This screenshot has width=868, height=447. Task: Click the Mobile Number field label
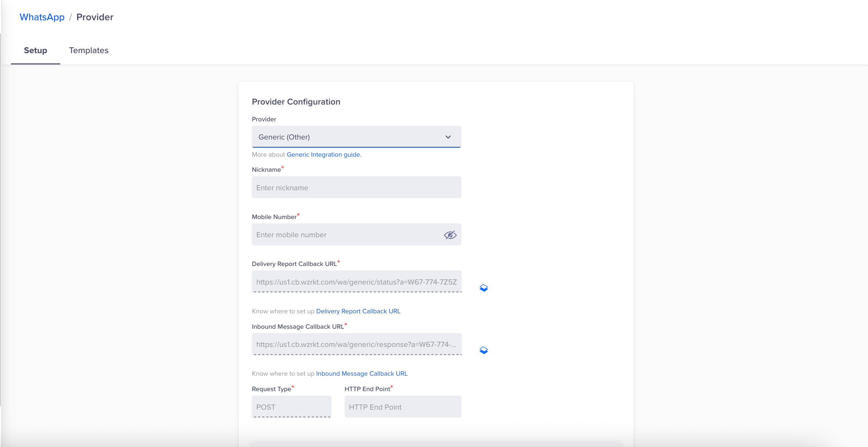tap(274, 217)
